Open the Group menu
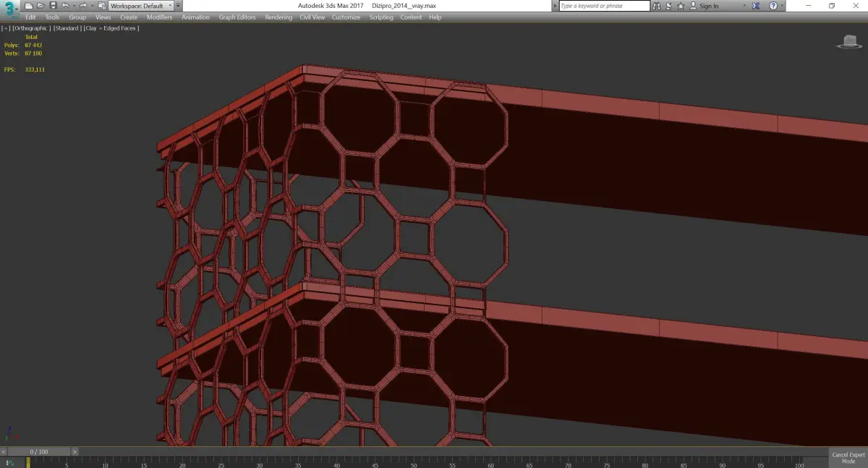This screenshot has height=468, width=868. [x=77, y=17]
